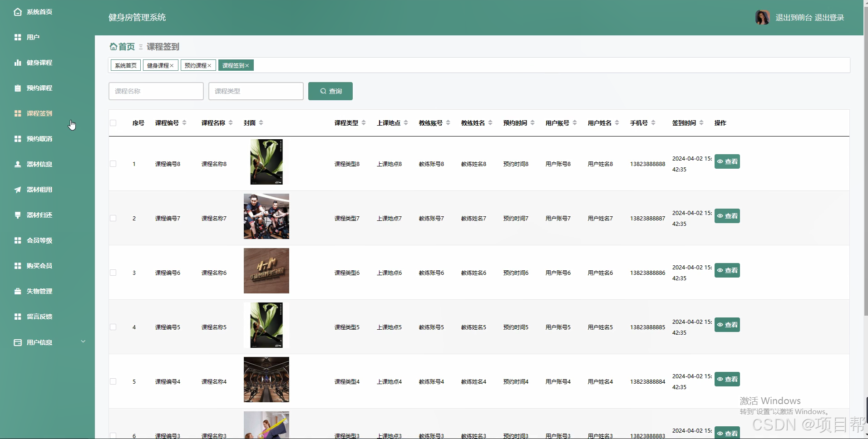Check the row checkbox for 课程编号8
Image resolution: width=868 pixels, height=439 pixels.
tap(113, 164)
